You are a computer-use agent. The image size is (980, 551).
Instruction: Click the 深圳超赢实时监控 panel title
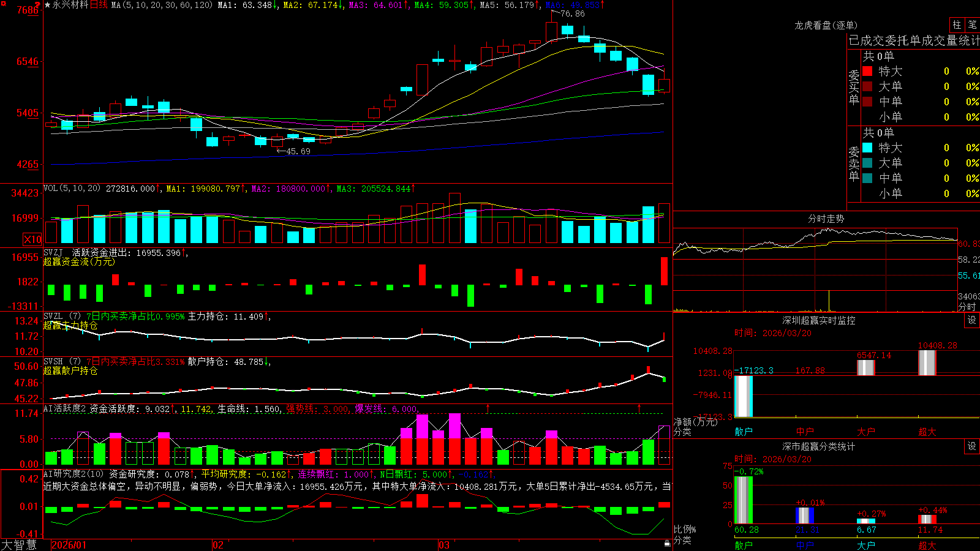pyautogui.click(x=818, y=320)
